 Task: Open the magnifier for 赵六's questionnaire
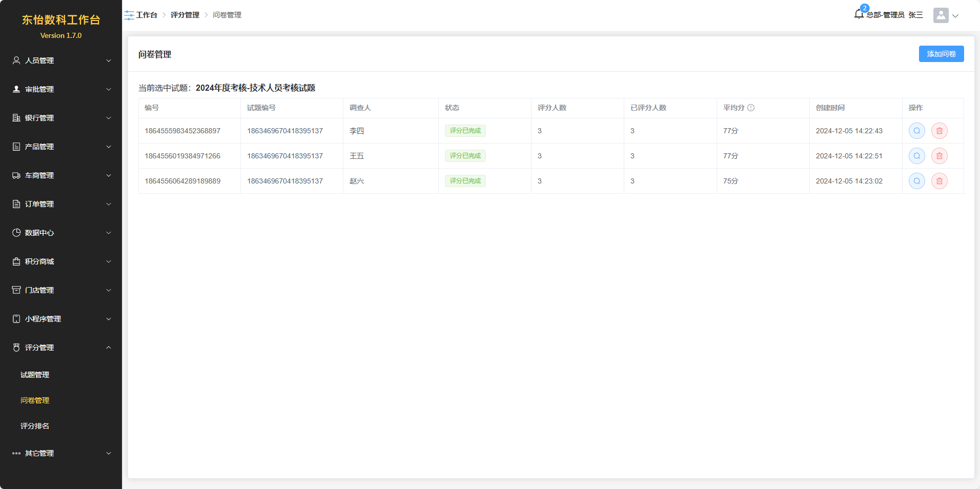pyautogui.click(x=916, y=181)
